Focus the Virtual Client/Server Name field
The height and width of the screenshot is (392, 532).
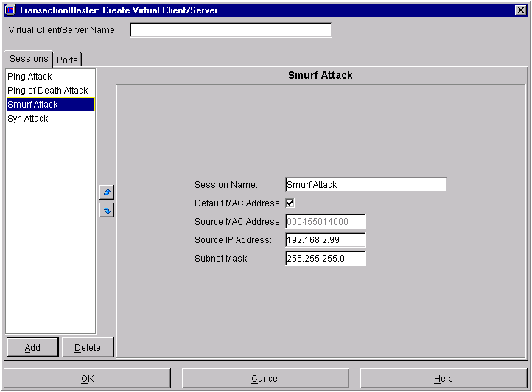point(231,30)
